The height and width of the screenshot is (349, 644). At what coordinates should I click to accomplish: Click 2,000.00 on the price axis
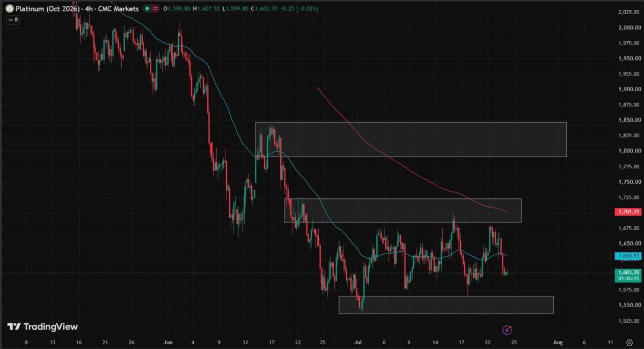(x=629, y=27)
